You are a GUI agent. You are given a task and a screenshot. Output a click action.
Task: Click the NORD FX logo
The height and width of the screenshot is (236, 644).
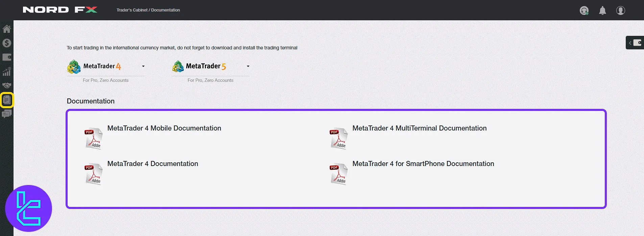coord(60,10)
